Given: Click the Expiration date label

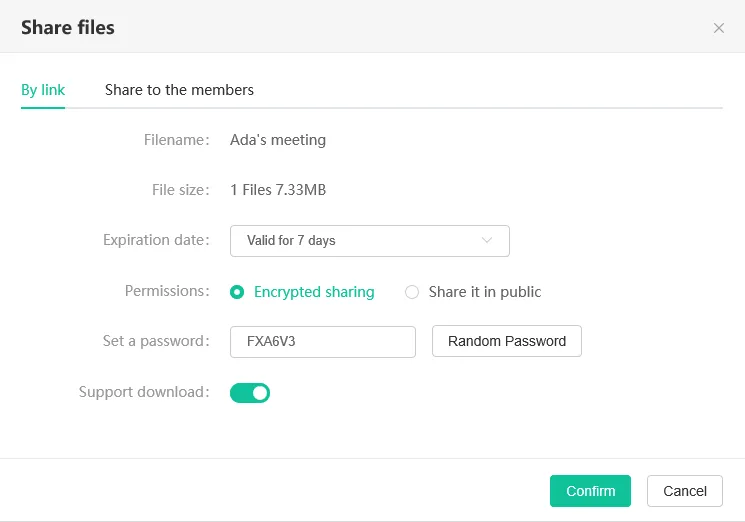Looking at the screenshot, I should (x=156, y=240).
